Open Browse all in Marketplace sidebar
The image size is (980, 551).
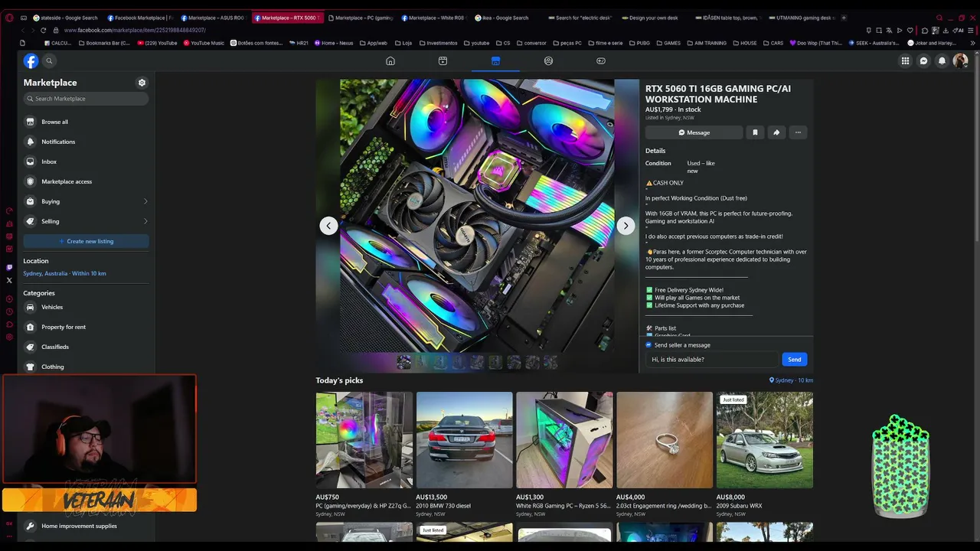[86, 122]
